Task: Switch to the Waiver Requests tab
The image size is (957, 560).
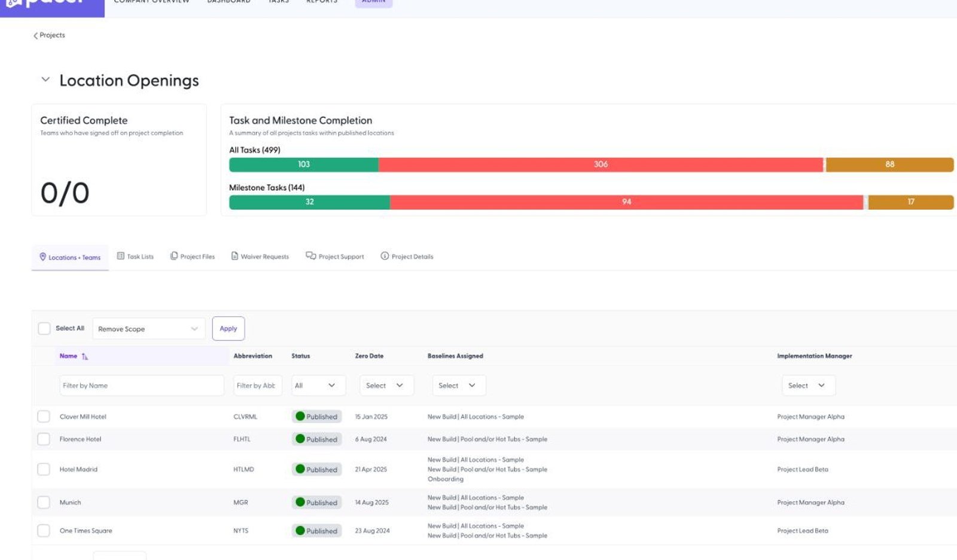Action: coord(260,256)
